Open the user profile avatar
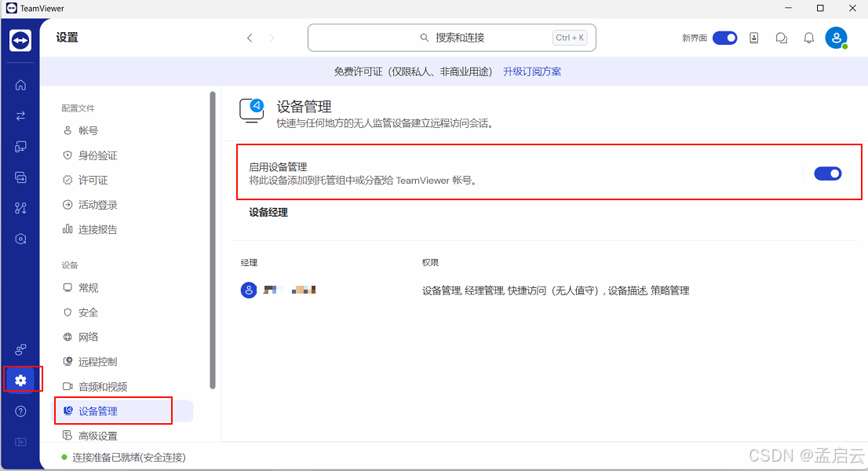 pos(836,38)
